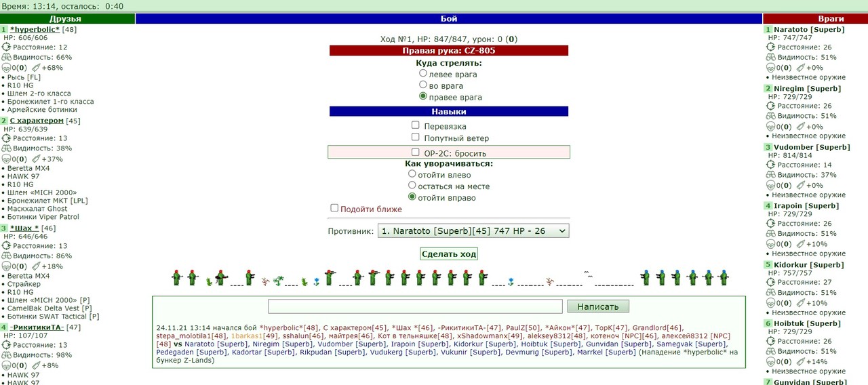Click the 'Навыки' section header
The width and height of the screenshot is (868, 385).
[x=449, y=111]
